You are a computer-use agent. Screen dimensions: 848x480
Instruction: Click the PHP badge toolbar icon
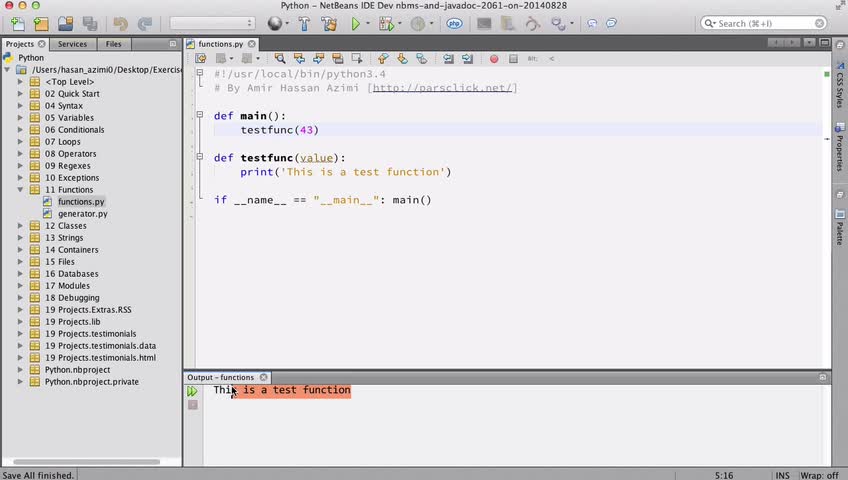tap(454, 24)
